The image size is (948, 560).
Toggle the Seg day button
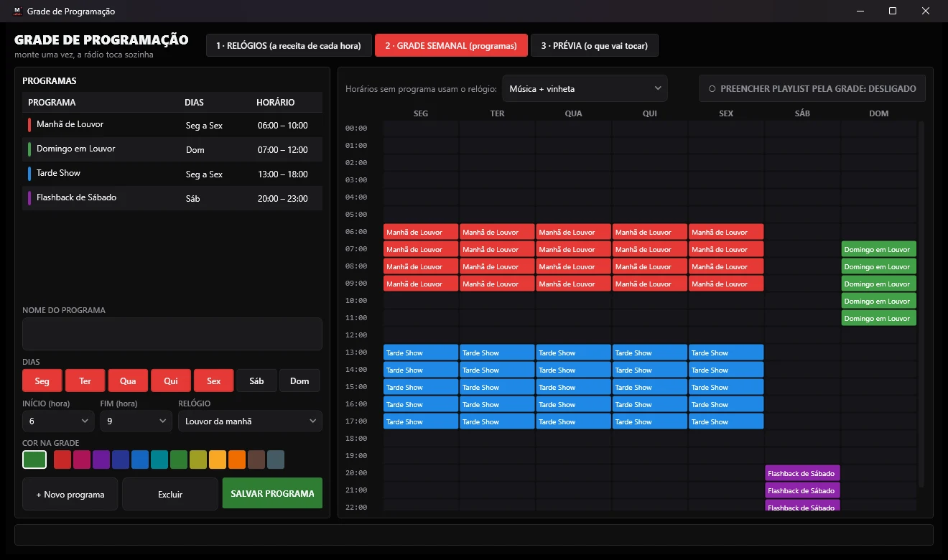tap(42, 381)
